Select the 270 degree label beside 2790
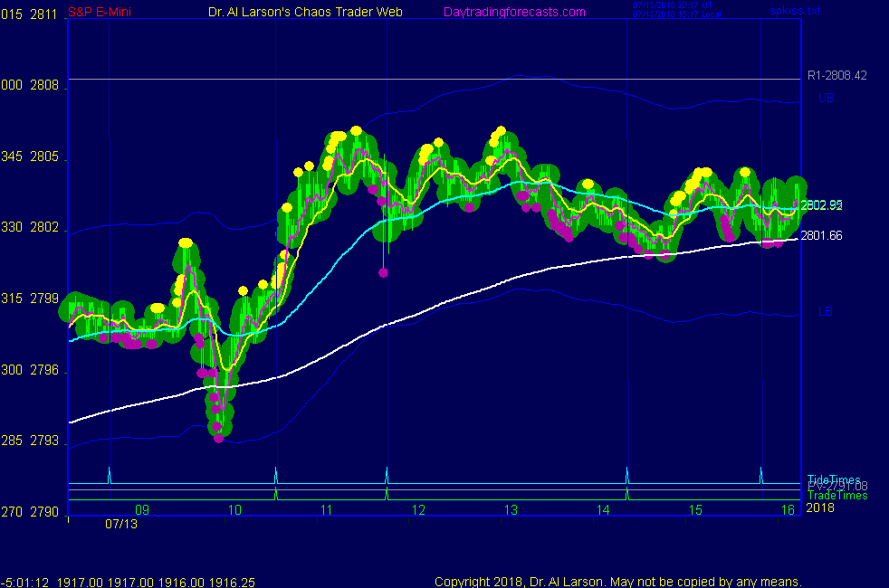 click(x=12, y=512)
